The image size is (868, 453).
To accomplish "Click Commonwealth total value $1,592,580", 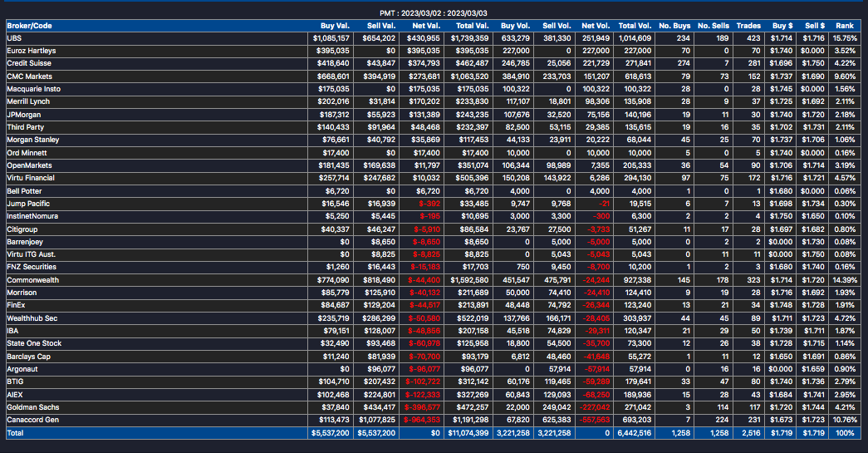I will (x=469, y=280).
